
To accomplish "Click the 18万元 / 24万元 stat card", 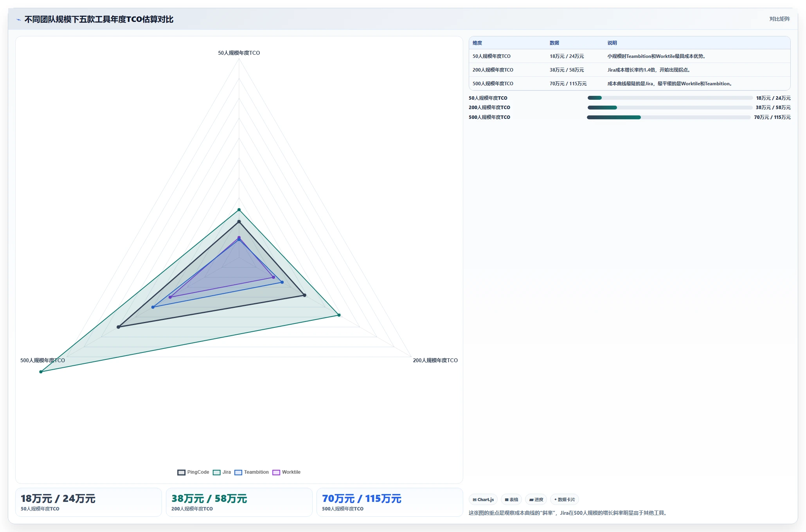I will tap(88, 502).
